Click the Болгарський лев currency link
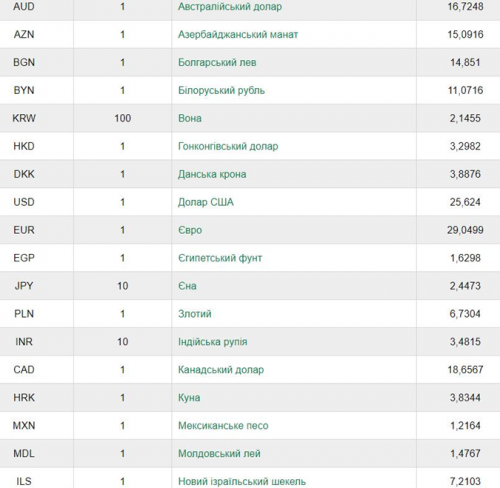Viewport: 500px width, 488px height. pos(217,62)
